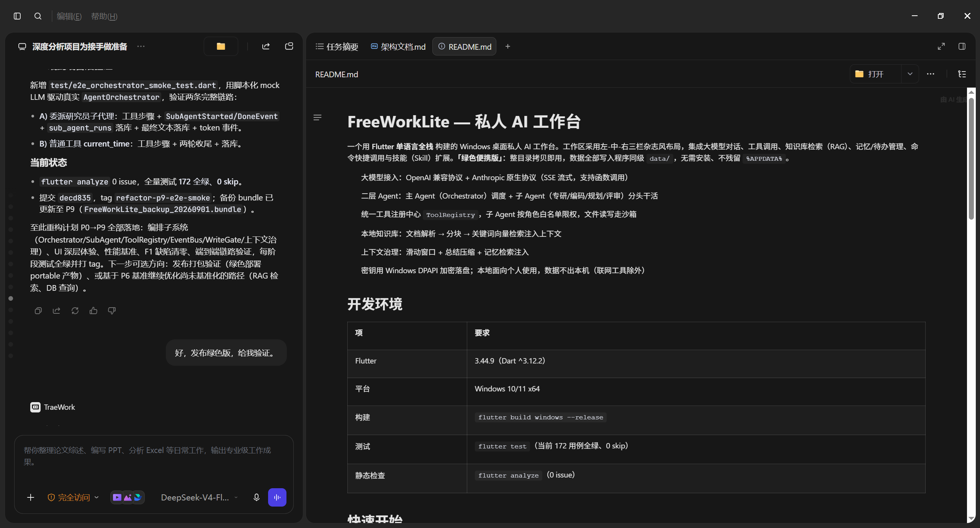
Task: Expand the arrow next to 打开 button
Action: coord(910,74)
